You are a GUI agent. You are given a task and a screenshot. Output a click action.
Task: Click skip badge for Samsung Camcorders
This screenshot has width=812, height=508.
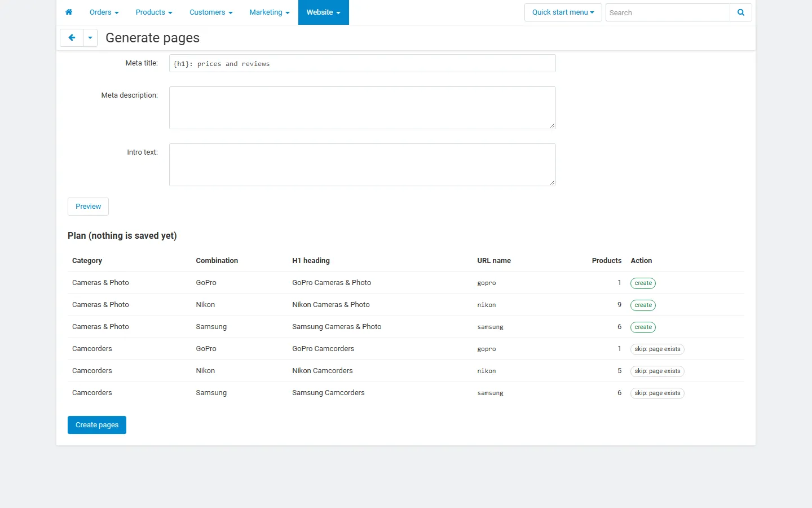pos(657,393)
